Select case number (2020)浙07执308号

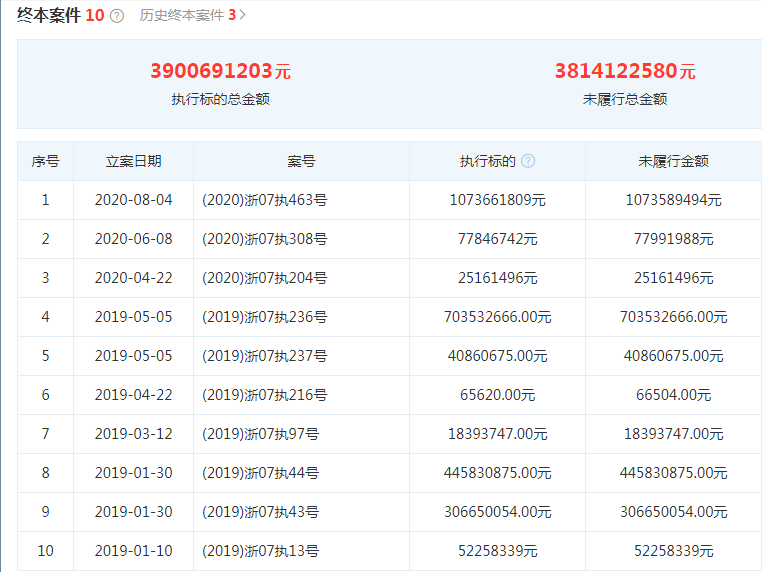[265, 239]
